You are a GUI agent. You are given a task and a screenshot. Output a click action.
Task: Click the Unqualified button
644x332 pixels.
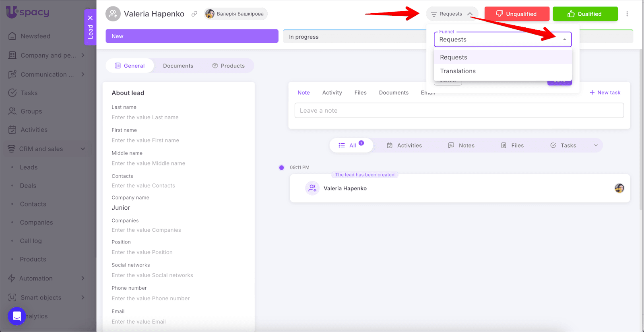(x=516, y=14)
